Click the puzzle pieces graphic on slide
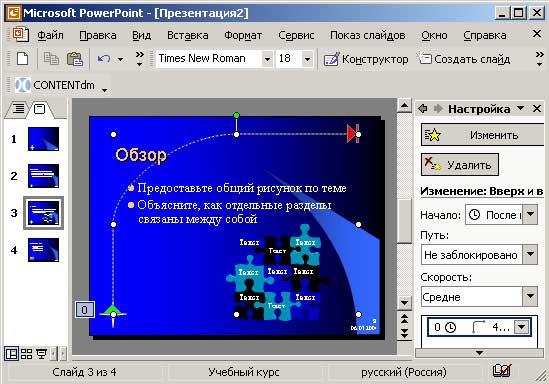 point(277,272)
